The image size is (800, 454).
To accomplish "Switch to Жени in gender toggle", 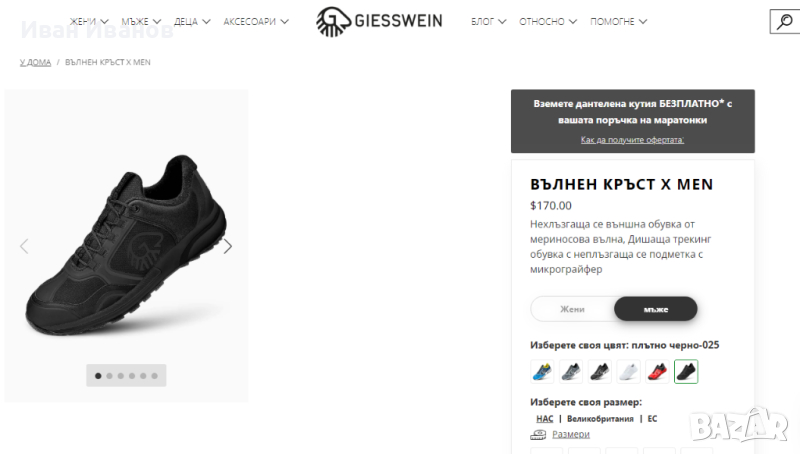I will (x=572, y=309).
